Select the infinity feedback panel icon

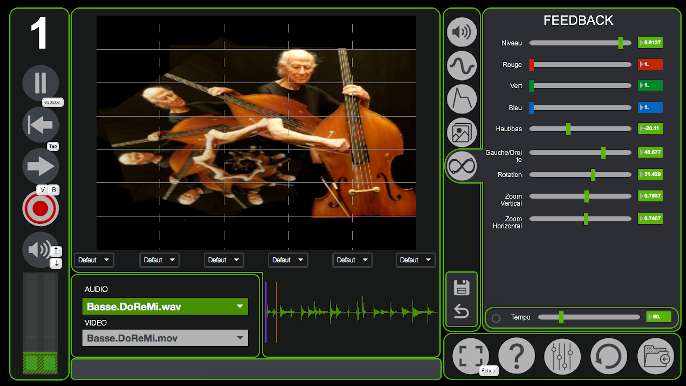[462, 166]
